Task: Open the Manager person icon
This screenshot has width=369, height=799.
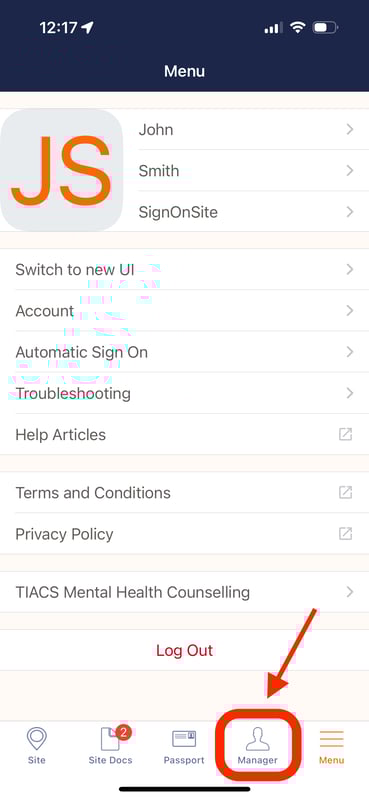Action: coord(258,738)
